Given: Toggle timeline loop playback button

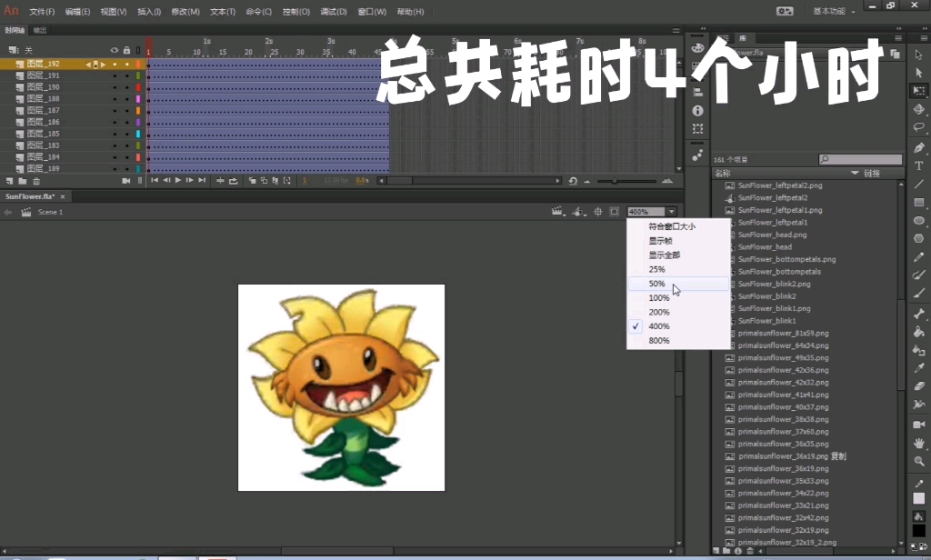Looking at the screenshot, I should (x=233, y=181).
